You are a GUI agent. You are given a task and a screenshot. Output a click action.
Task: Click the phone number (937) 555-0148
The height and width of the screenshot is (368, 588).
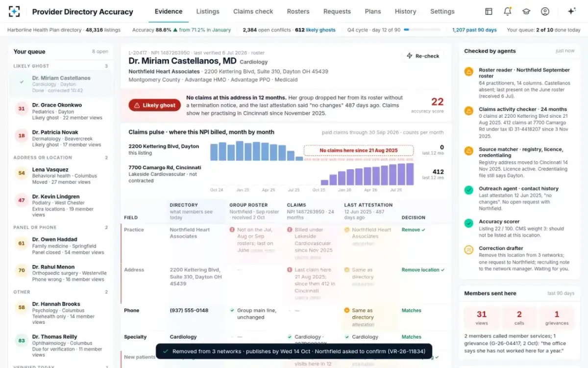click(189, 311)
